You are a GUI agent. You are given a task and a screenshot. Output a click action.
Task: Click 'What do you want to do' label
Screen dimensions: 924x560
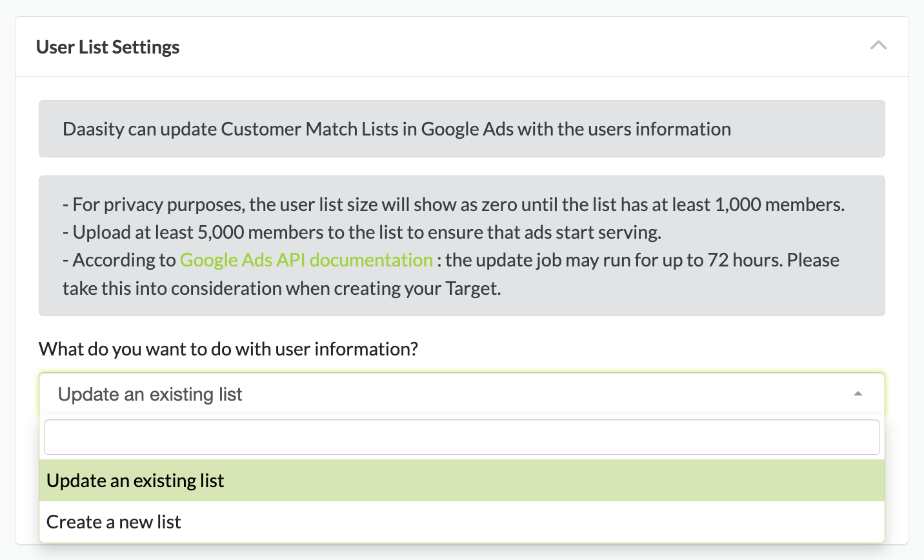click(228, 349)
